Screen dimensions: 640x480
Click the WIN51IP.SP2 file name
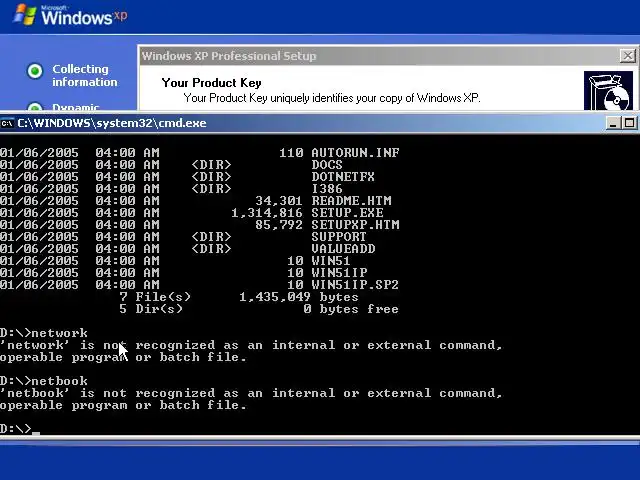pyautogui.click(x=355, y=284)
